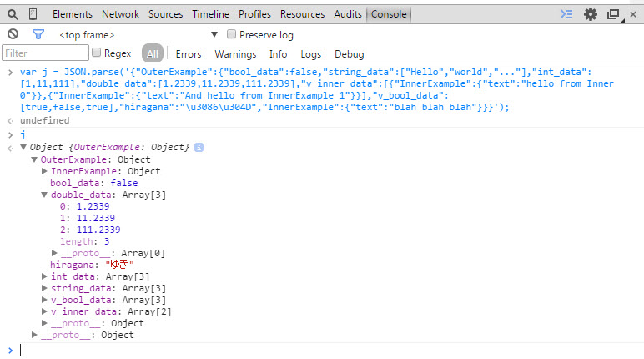Click the entered command 'j'
This screenshot has height=359, width=644.
pos(23,134)
